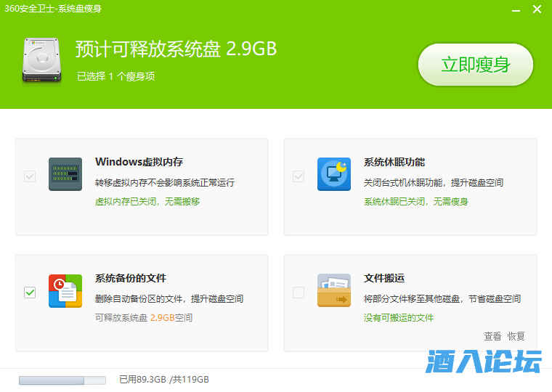
Task: Toggle the Windows虚拟内存 checkbox
Action: [x=30, y=176]
